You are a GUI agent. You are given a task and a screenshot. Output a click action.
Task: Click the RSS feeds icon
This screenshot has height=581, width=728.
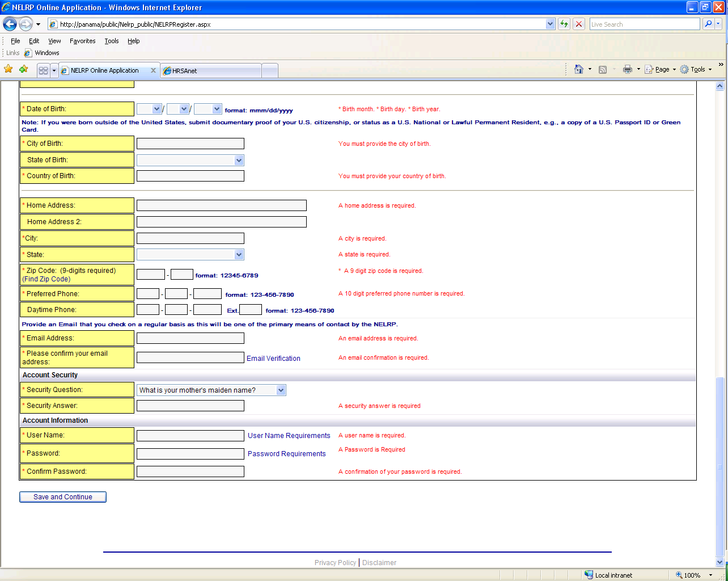coord(603,69)
